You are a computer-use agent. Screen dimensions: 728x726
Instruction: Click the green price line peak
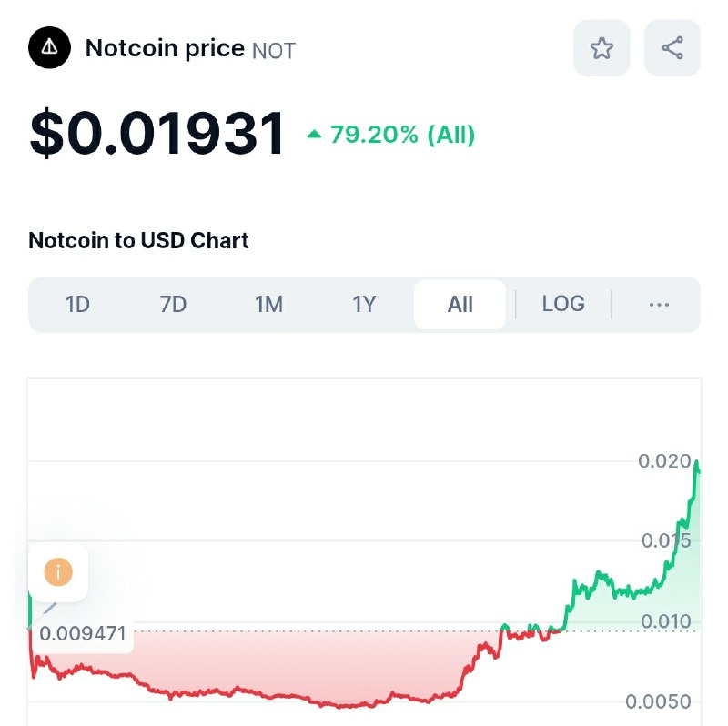[696, 462]
